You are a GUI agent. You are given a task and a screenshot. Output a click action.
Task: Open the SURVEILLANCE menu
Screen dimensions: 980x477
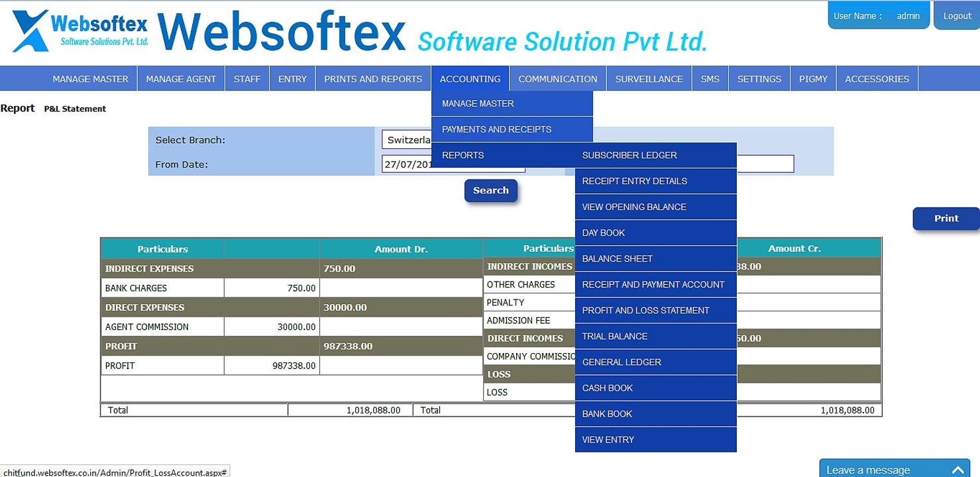click(x=649, y=79)
